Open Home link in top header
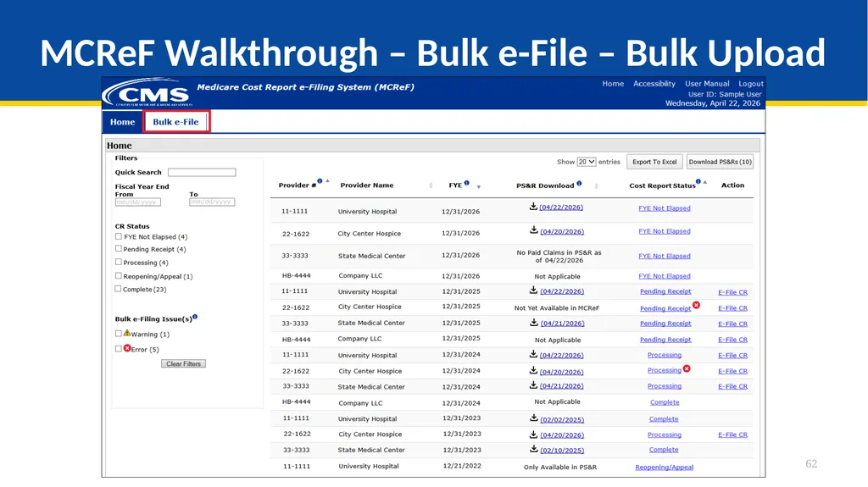 (613, 84)
